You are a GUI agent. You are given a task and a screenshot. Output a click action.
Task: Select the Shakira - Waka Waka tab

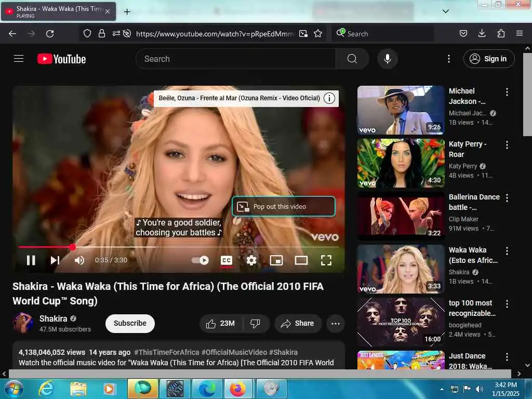(58, 11)
